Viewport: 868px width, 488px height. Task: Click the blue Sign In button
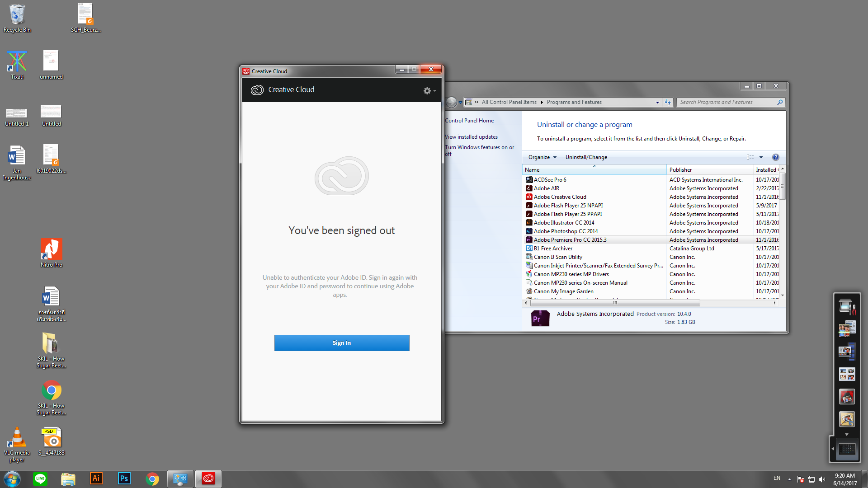pos(341,343)
